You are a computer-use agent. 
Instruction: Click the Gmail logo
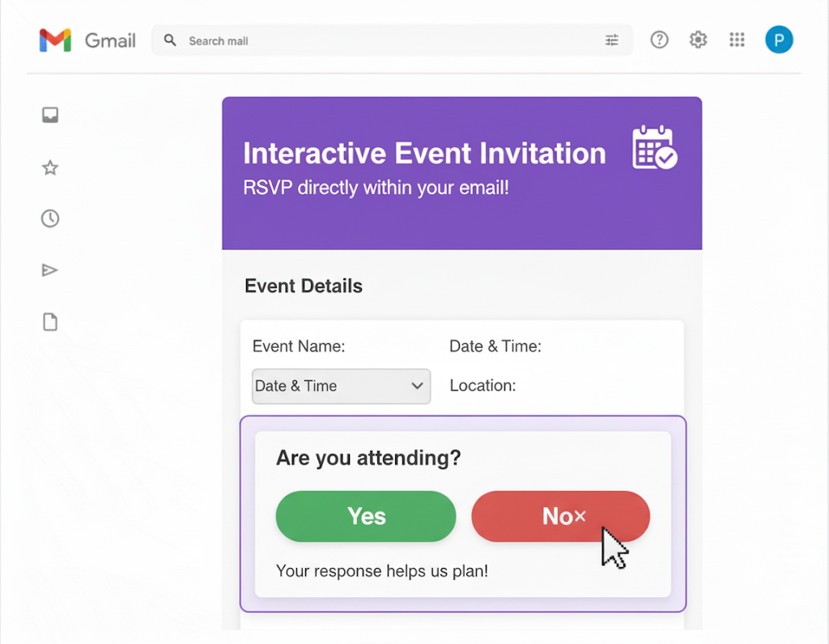coord(87,40)
